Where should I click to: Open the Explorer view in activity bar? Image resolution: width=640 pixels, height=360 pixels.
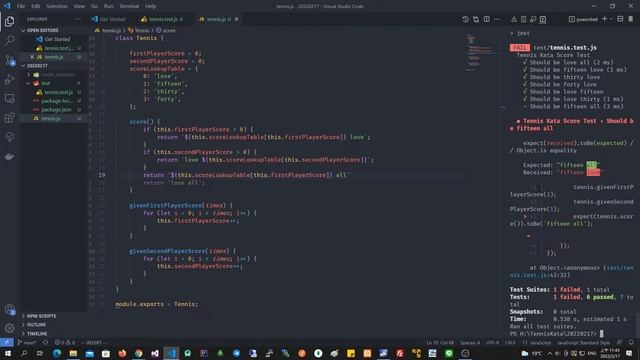9,21
